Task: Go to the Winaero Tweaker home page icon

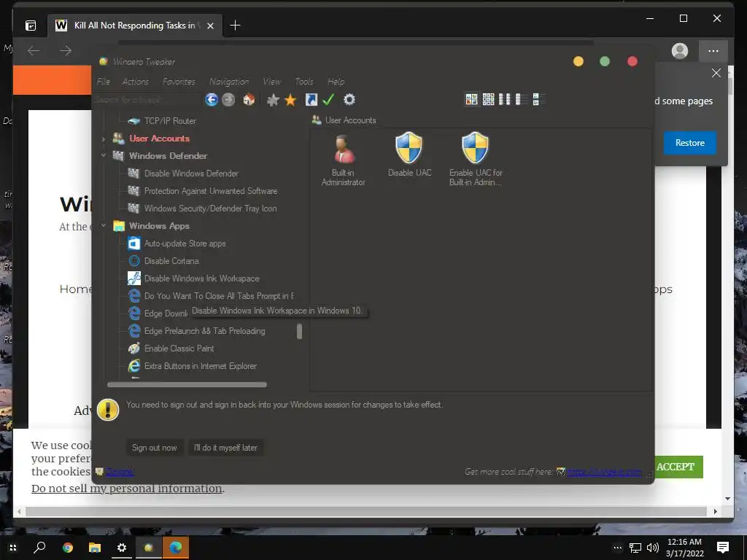Action: [x=249, y=99]
